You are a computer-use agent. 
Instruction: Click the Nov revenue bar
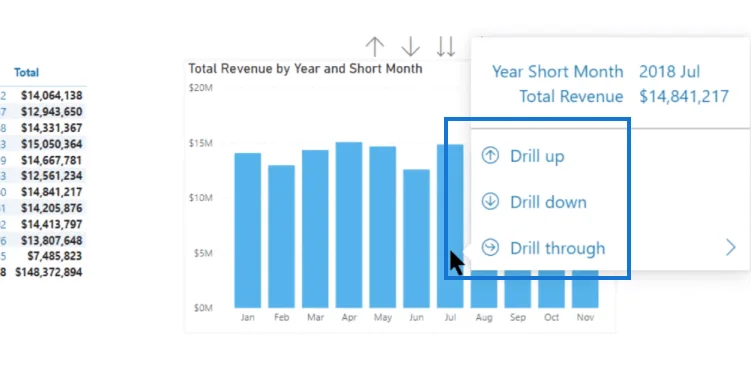[585, 288]
